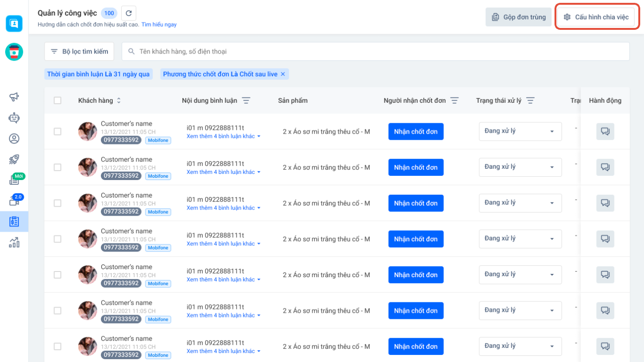644x362 pixels.
Task: Check the first customer row checkbox
Action: tap(58, 131)
